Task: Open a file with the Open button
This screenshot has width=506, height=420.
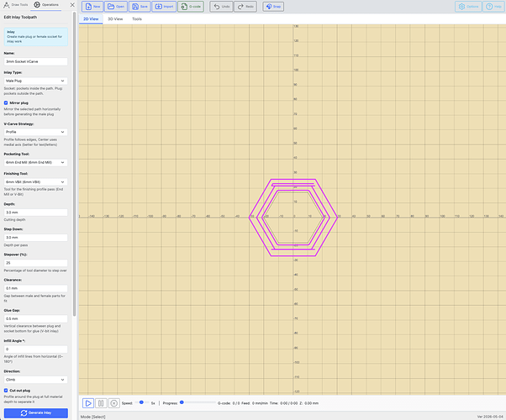Action: tap(116, 7)
